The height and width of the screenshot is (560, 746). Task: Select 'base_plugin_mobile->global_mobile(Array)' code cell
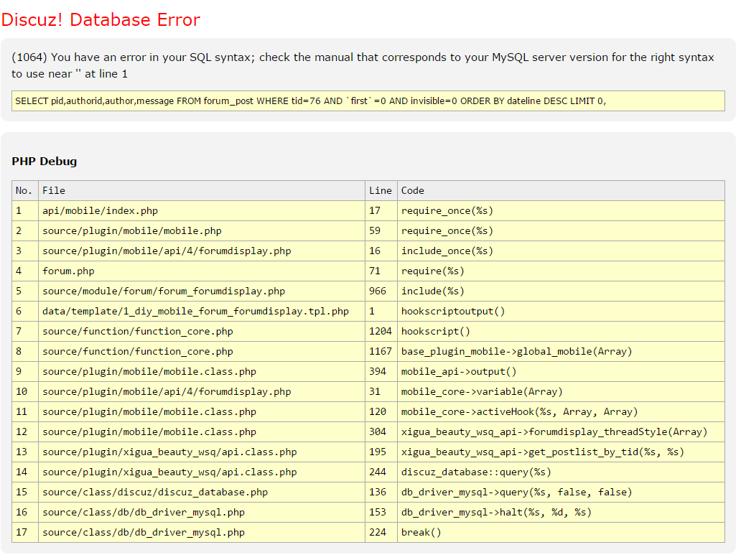pos(561,351)
